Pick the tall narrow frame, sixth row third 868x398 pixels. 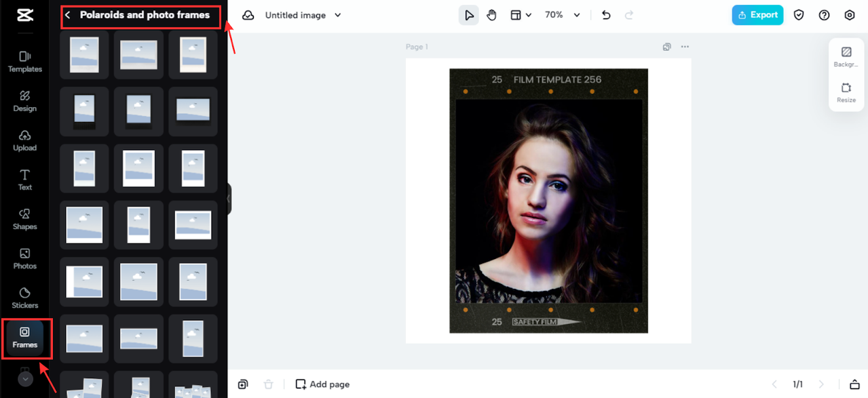193,339
